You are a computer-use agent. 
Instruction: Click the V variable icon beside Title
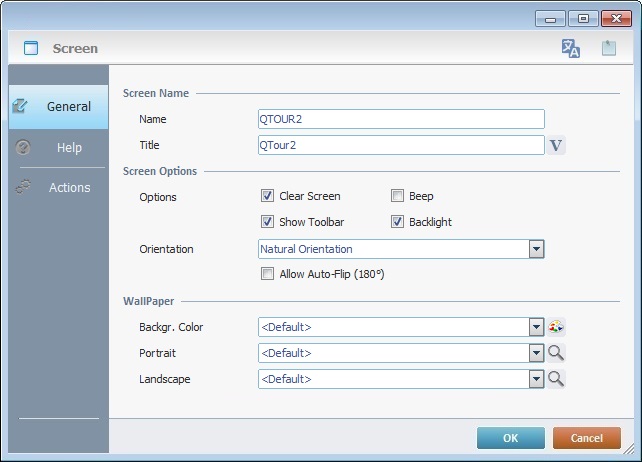pyautogui.click(x=557, y=145)
